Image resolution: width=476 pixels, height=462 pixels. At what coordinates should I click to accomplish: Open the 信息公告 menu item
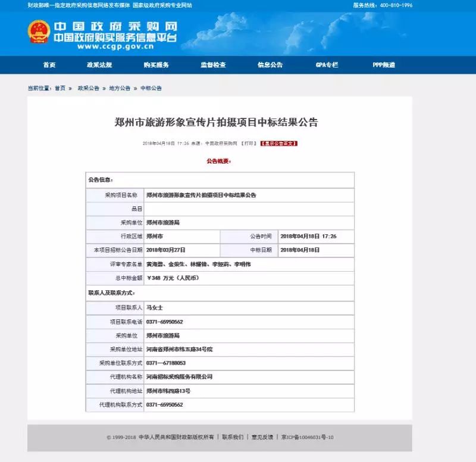(x=270, y=65)
